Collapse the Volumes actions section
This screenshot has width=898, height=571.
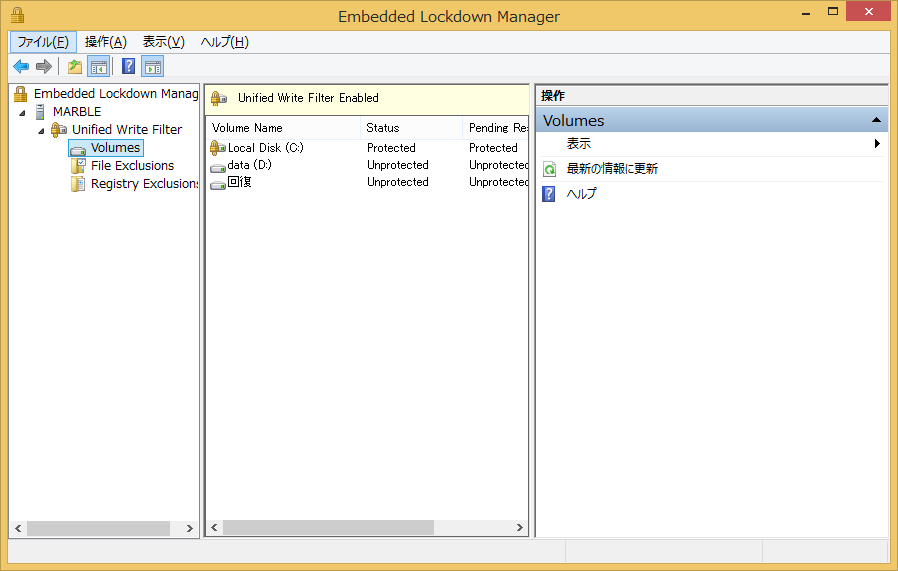876,120
